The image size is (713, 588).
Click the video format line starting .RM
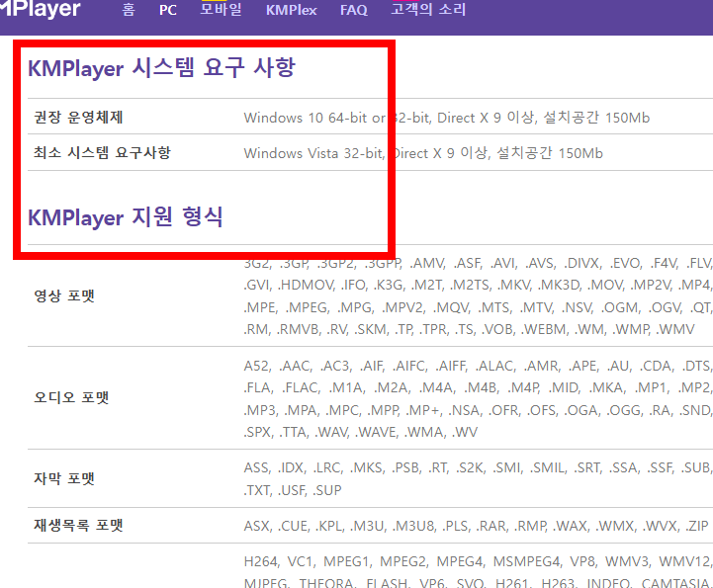pyautogui.click(x=470, y=329)
